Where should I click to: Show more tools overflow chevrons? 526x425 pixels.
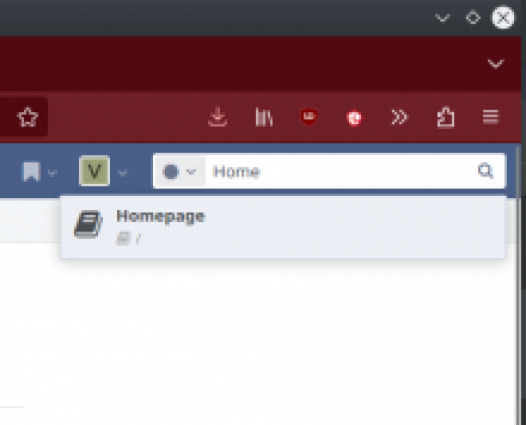click(x=399, y=117)
